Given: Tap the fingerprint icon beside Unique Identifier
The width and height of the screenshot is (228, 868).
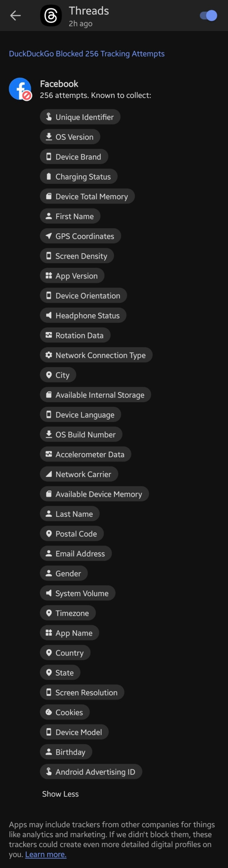Looking at the screenshot, I should point(49,117).
